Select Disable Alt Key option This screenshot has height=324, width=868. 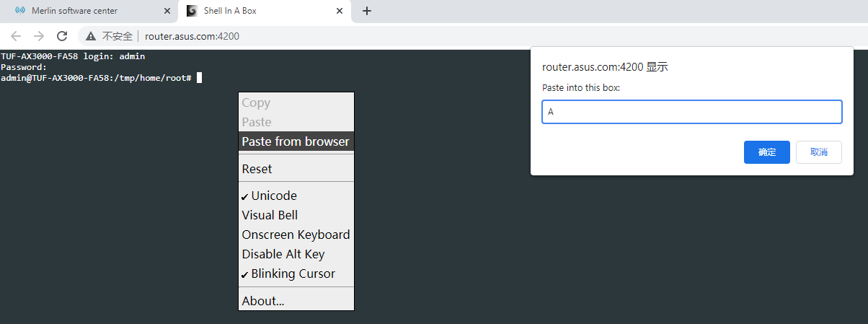pos(296,254)
